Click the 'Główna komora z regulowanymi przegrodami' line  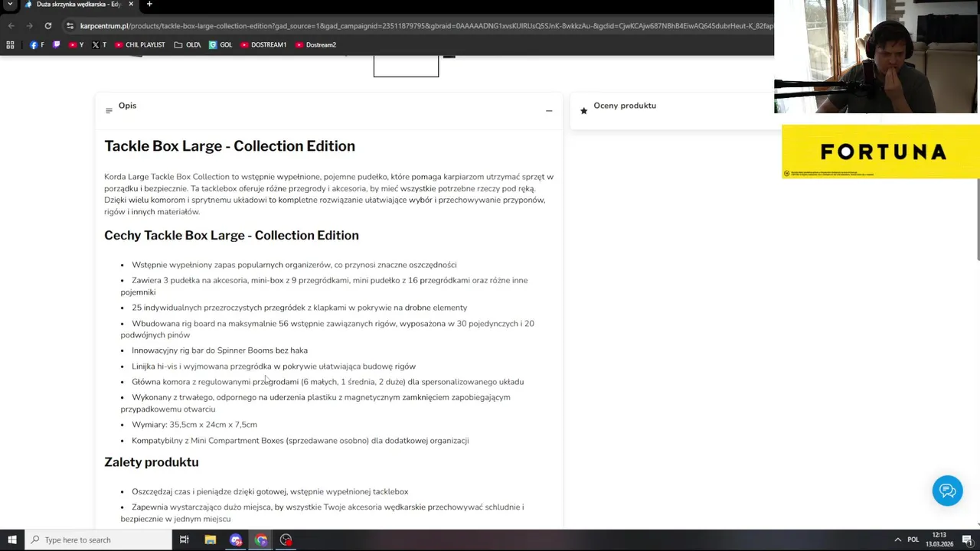328,382
